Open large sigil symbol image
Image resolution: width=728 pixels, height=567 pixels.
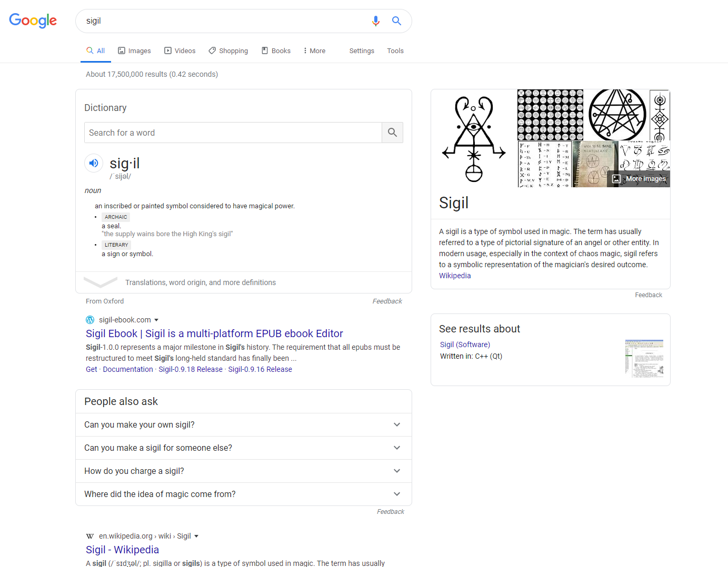point(474,138)
